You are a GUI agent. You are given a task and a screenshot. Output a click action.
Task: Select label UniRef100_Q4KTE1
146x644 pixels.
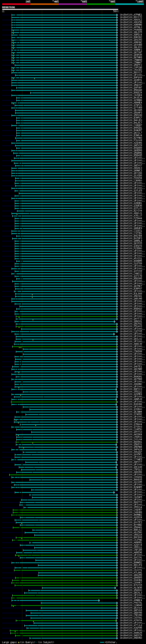point(131,366)
